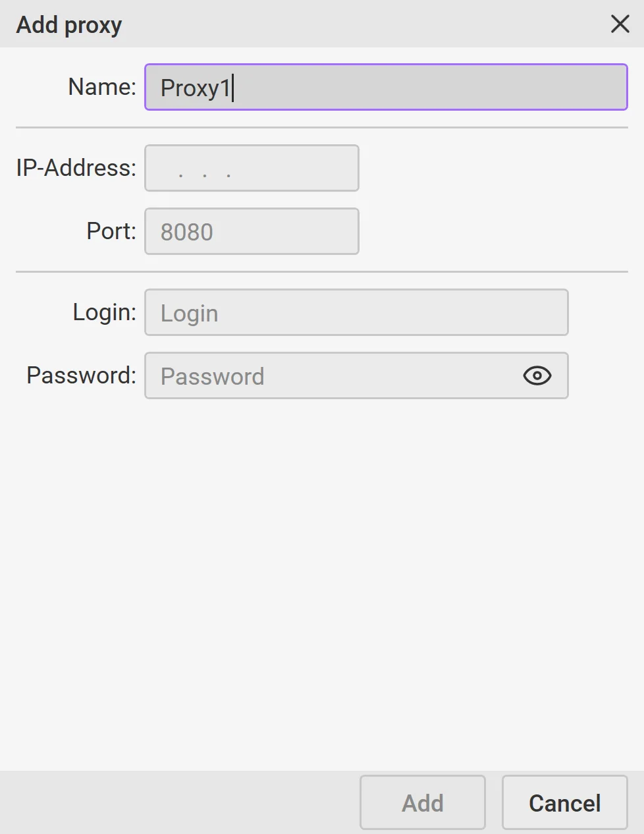Click the "Password:" label

pyautogui.click(x=82, y=375)
